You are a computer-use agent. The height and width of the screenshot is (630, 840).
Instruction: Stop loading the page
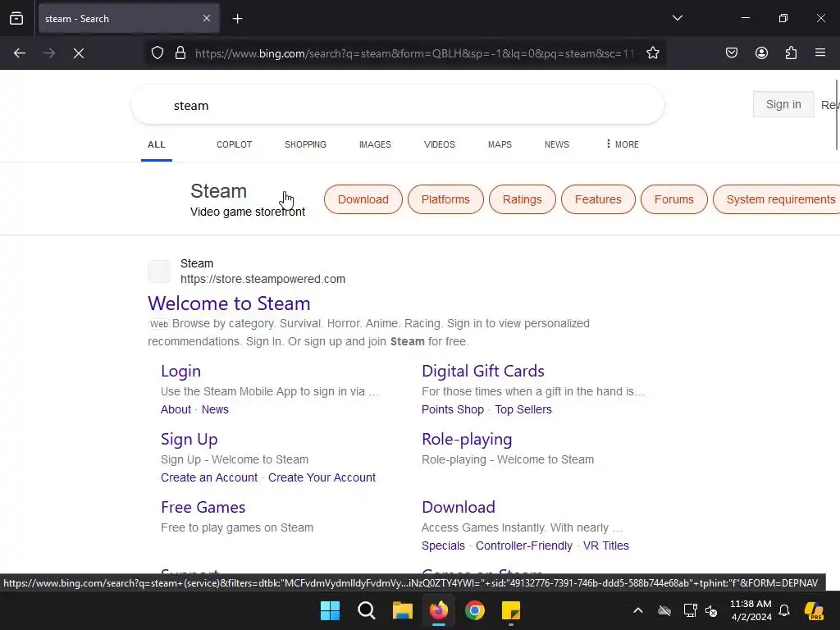coord(79,53)
